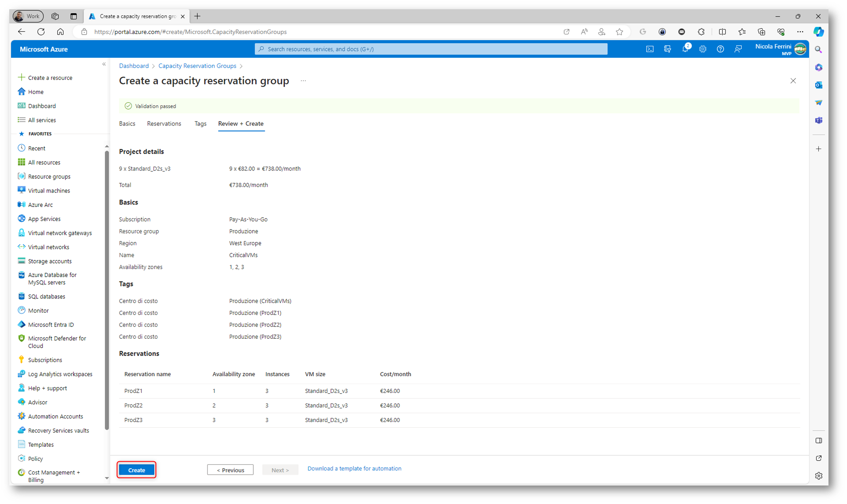Click the Nicola Ferrini account avatar

pos(800,49)
